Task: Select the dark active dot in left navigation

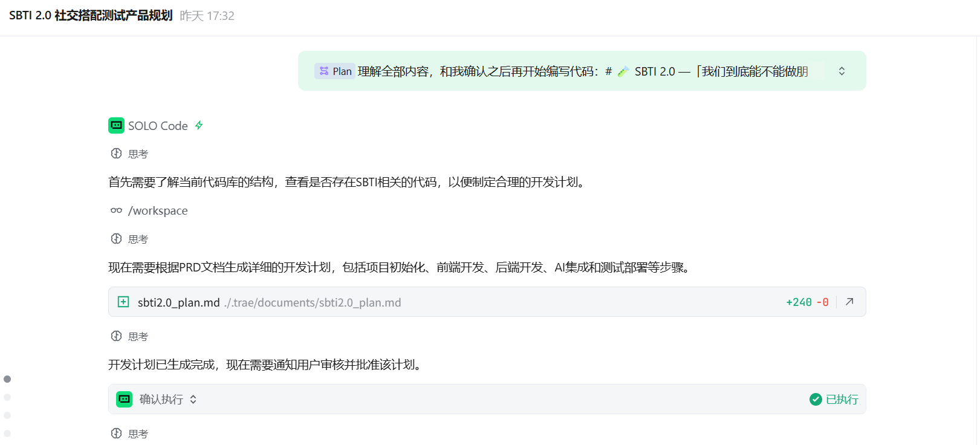Action: (7, 379)
